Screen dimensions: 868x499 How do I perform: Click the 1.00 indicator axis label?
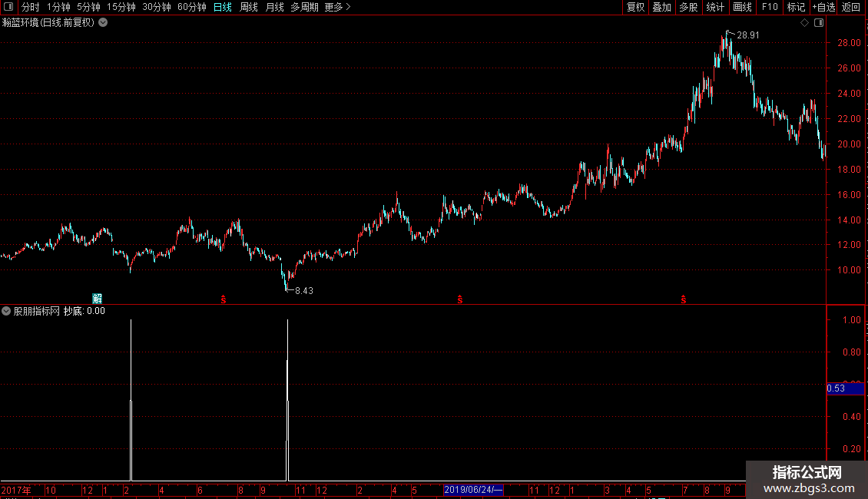(x=851, y=320)
